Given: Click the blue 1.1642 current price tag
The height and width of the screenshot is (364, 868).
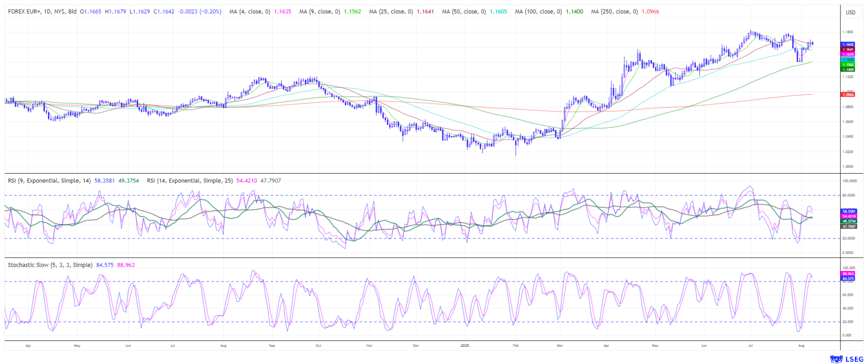Looking at the screenshot, I should pos(848,44).
